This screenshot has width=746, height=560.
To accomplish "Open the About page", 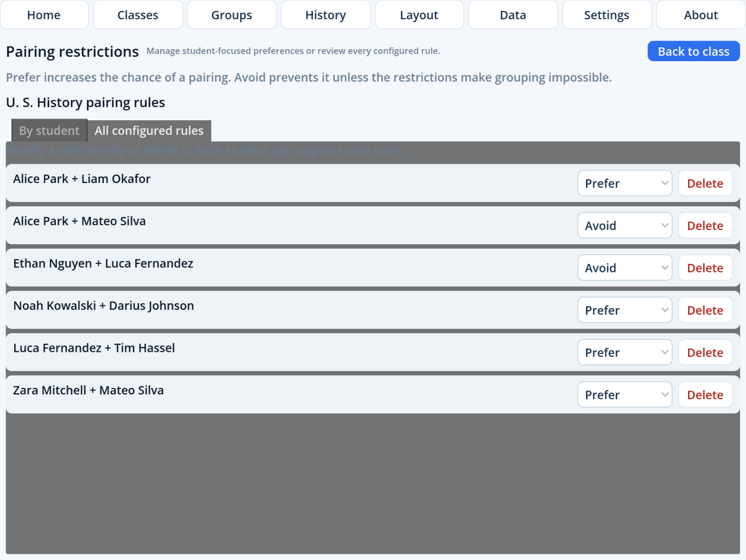I will click(x=701, y=15).
